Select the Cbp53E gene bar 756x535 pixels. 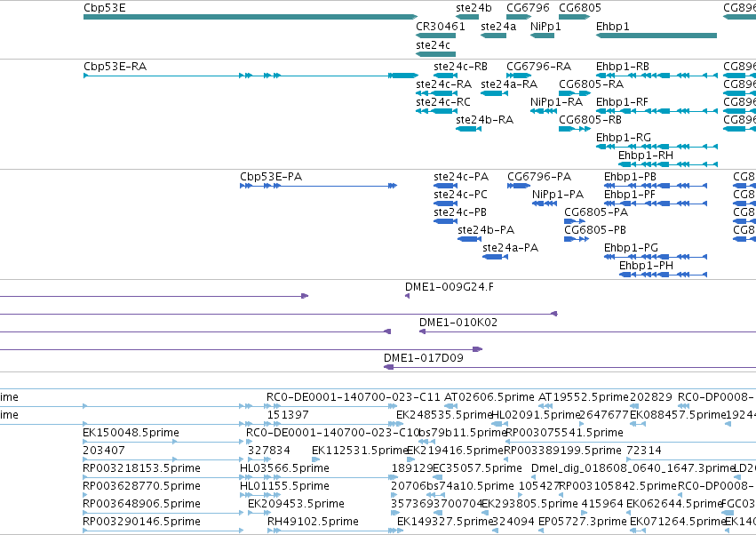coord(251,17)
